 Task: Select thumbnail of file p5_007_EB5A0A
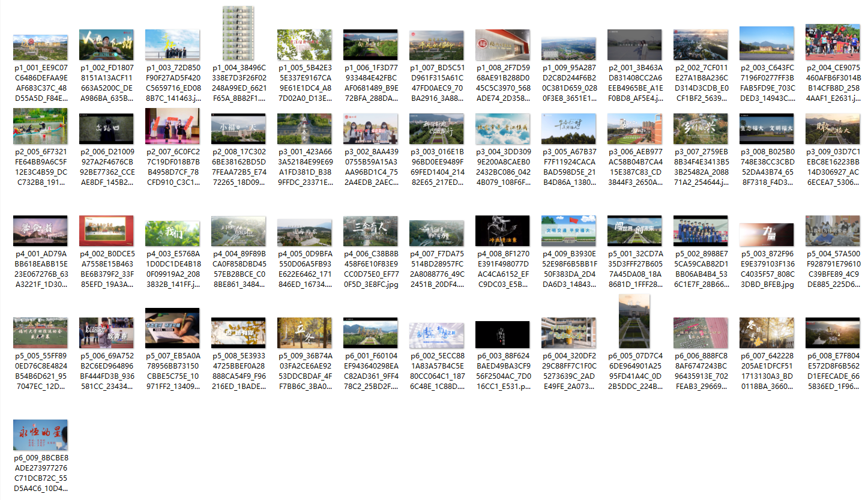coord(172,328)
